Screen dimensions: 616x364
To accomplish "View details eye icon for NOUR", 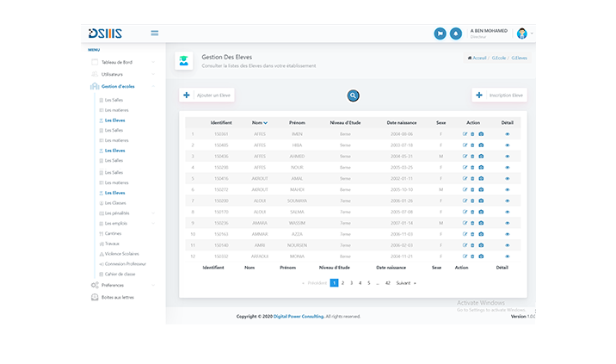I will click(x=508, y=167).
